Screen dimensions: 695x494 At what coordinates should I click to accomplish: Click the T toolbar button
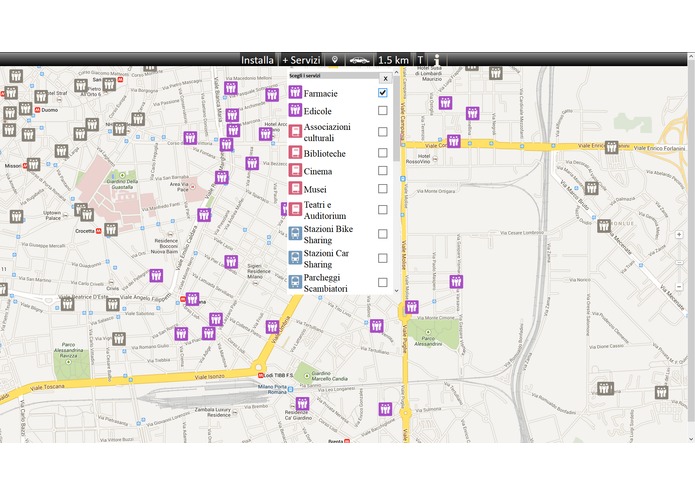click(420, 60)
